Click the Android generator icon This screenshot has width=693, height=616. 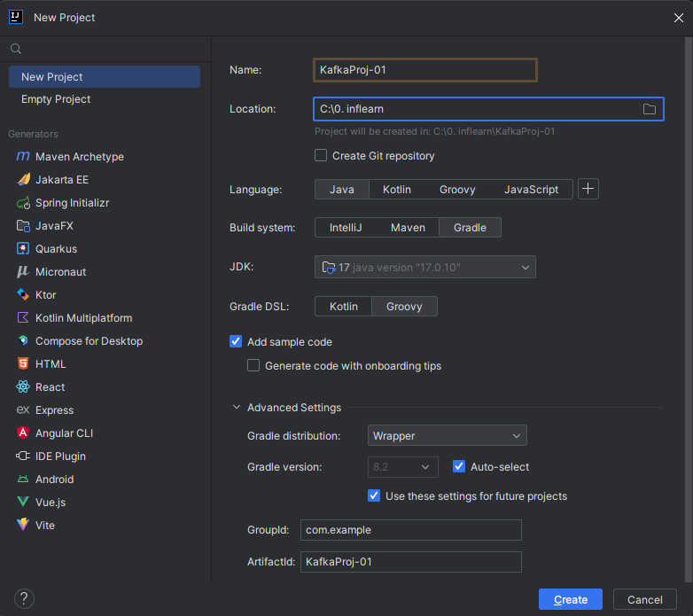pos(23,479)
